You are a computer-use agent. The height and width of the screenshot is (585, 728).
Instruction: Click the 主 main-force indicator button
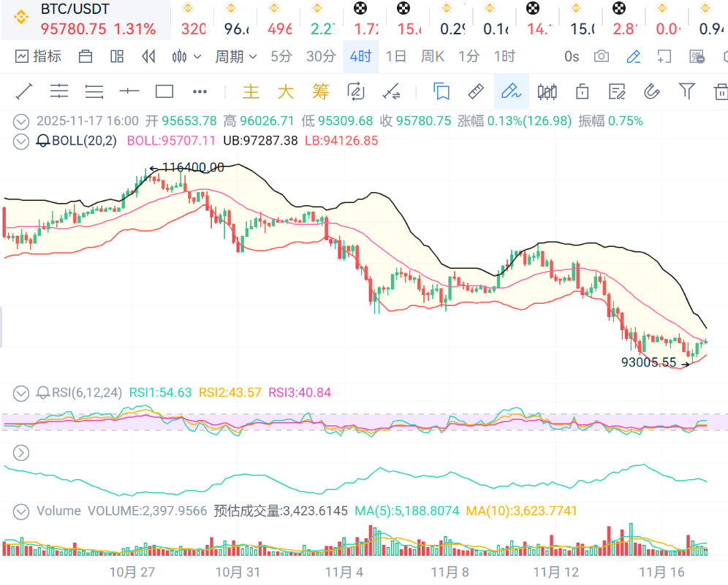pyautogui.click(x=251, y=91)
